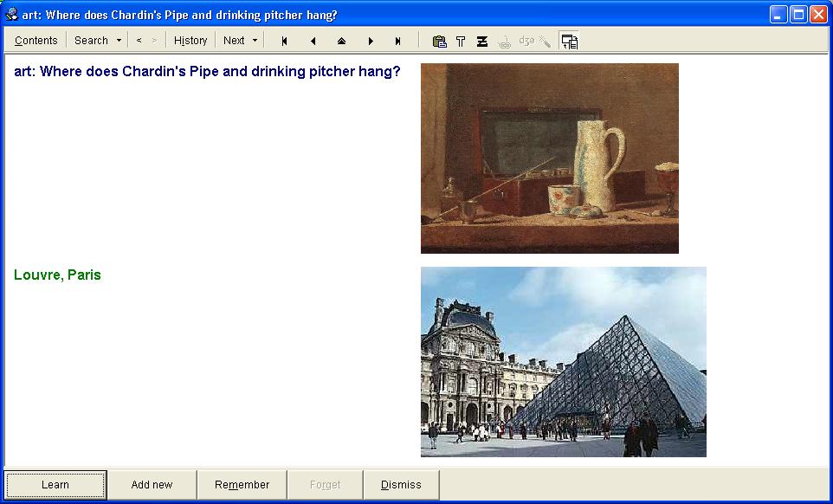This screenshot has width=833, height=504.
Task: Click the Louvre pyramid photo
Action: pyautogui.click(x=563, y=361)
